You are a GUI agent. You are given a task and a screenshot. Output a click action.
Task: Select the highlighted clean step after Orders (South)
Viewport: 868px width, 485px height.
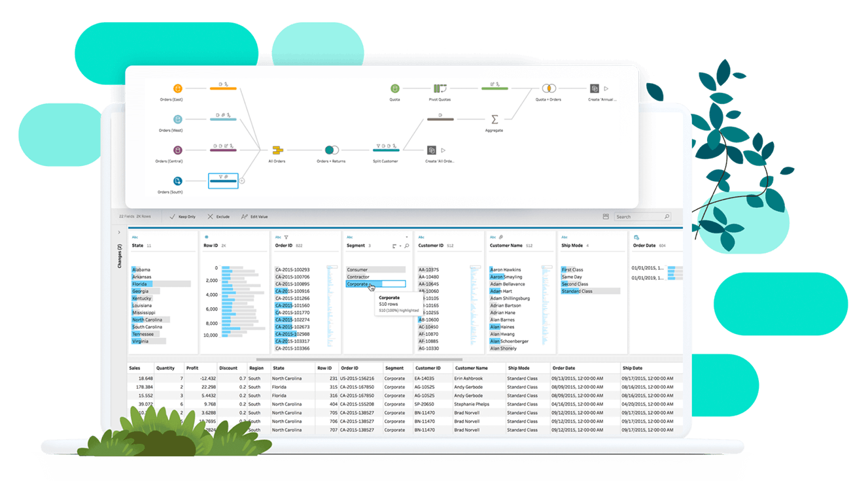222,181
